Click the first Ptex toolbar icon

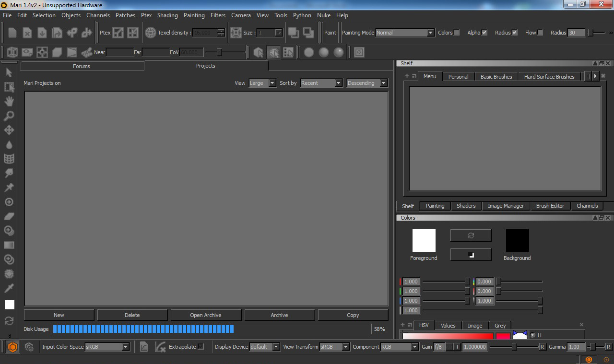tap(118, 33)
